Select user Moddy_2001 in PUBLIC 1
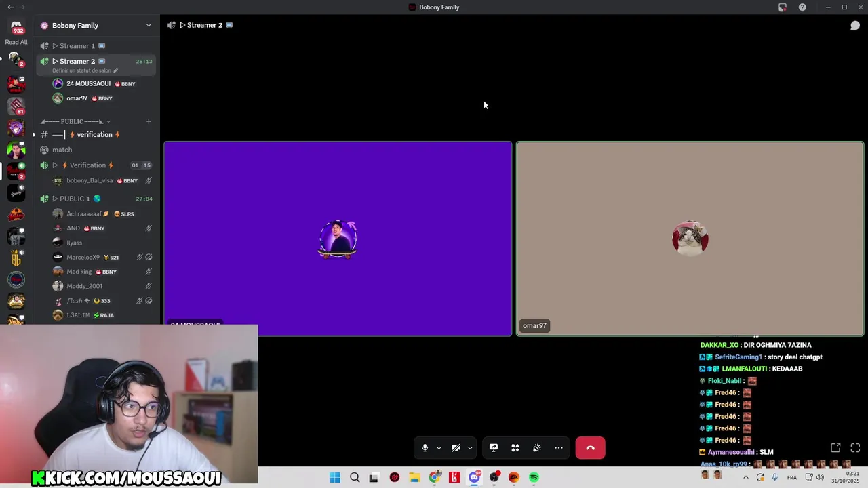Image resolution: width=868 pixels, height=488 pixels. pyautogui.click(x=102, y=286)
